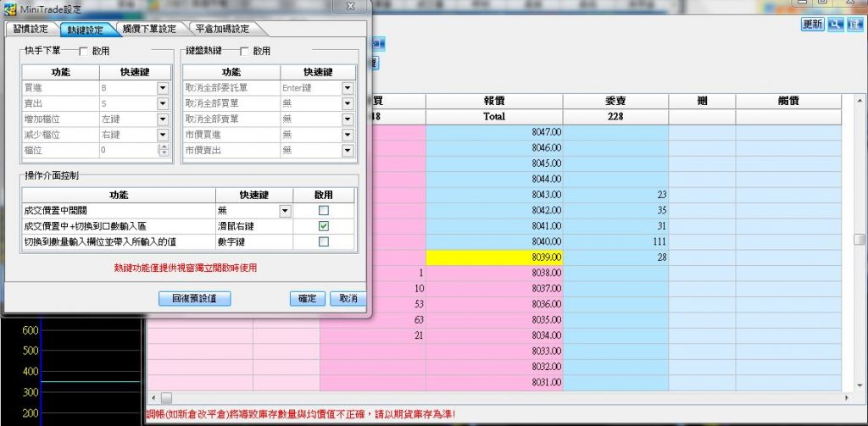Image resolution: width=868 pixels, height=426 pixels.
Task: Click the horizontal scrollbar right arrow
Action: (847, 398)
